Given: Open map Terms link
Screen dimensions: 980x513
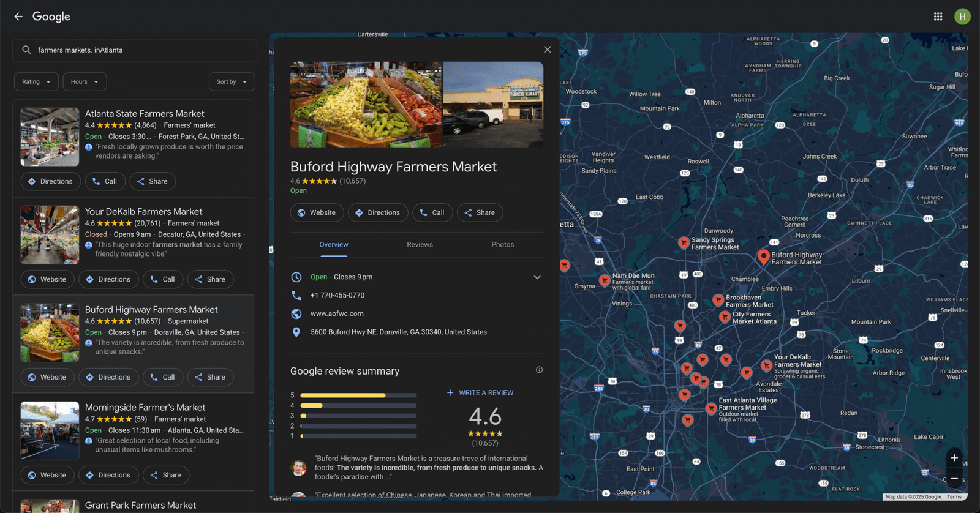Looking at the screenshot, I should [954, 497].
